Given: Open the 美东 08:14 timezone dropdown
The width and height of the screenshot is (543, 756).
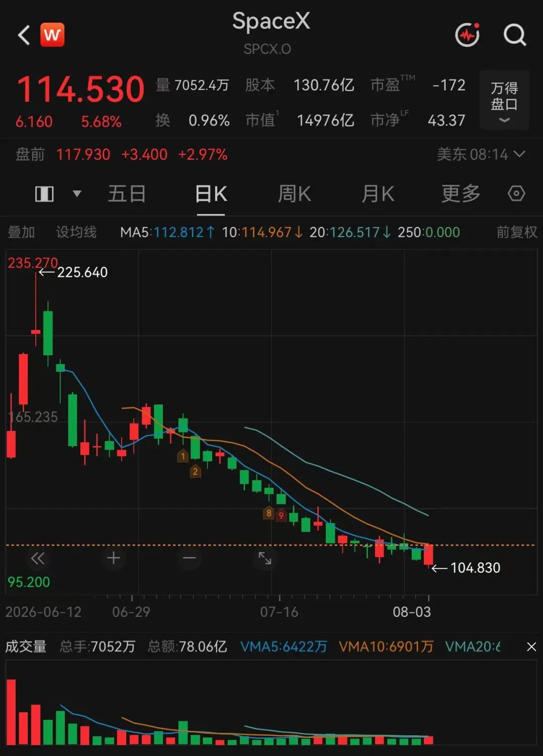Looking at the screenshot, I should click(x=481, y=154).
